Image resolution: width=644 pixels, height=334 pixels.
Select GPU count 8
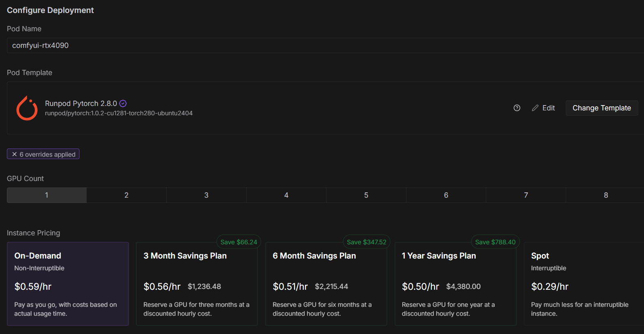pos(606,195)
